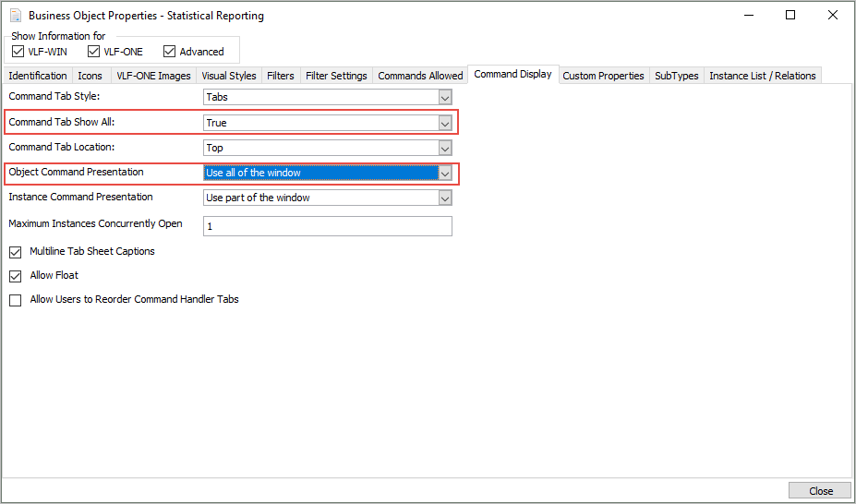Image resolution: width=856 pixels, height=504 pixels.
Task: Uncheck the Advanced checkbox
Action: [x=170, y=52]
